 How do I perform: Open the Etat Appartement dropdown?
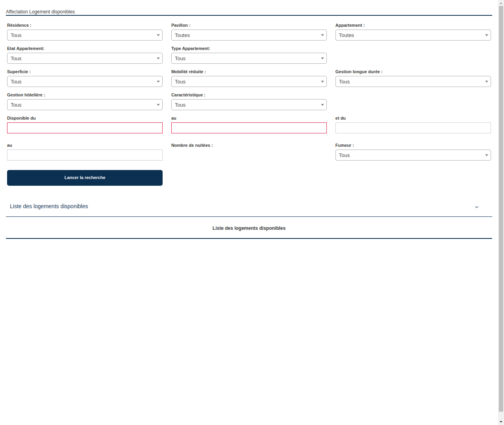(85, 58)
